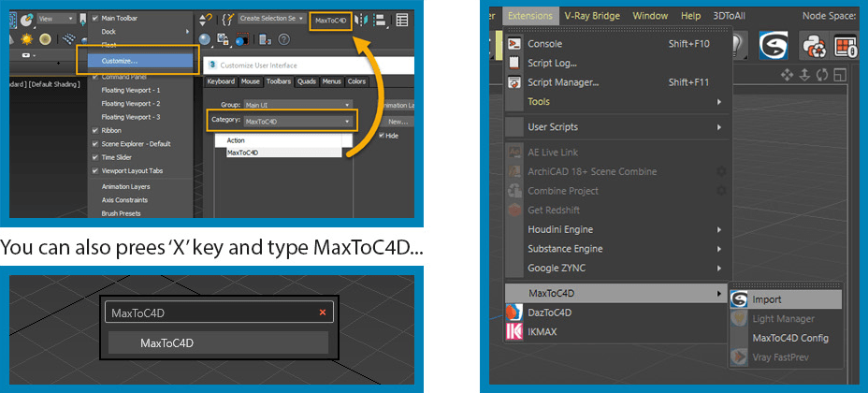Toggle the Ribbon checkbox

(95, 131)
